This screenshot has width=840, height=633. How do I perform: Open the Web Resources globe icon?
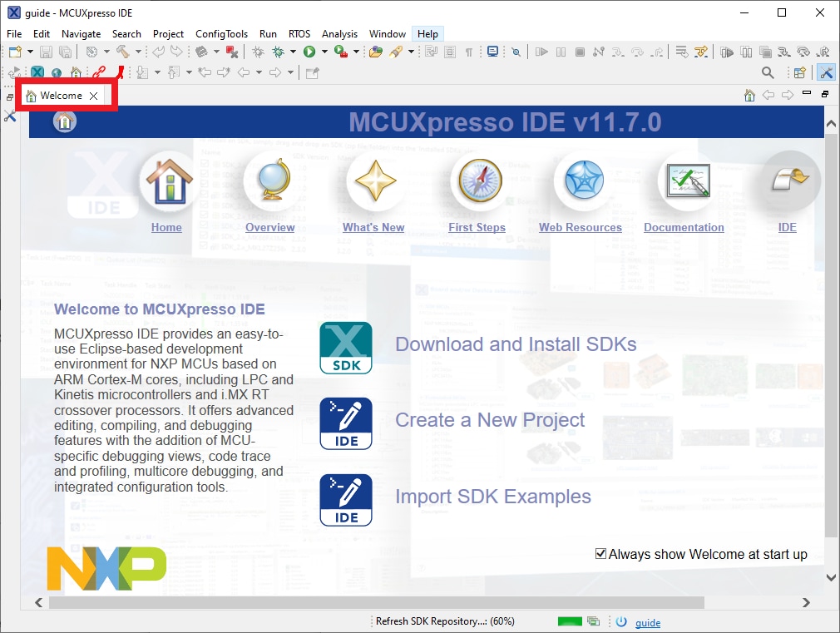click(x=583, y=181)
